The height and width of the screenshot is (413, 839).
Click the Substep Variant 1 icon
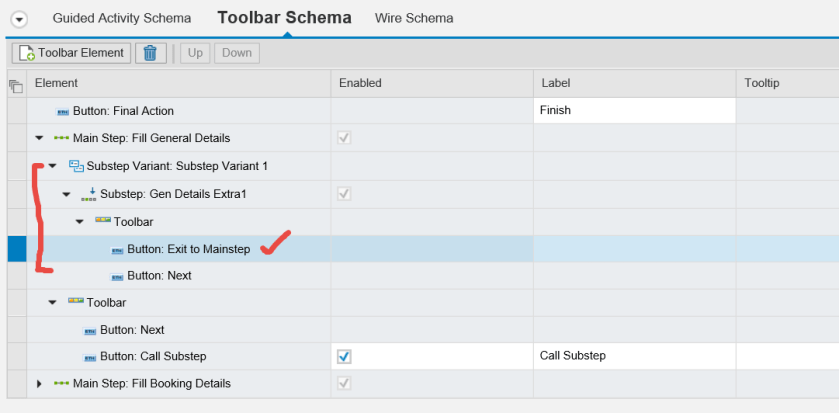[76, 166]
